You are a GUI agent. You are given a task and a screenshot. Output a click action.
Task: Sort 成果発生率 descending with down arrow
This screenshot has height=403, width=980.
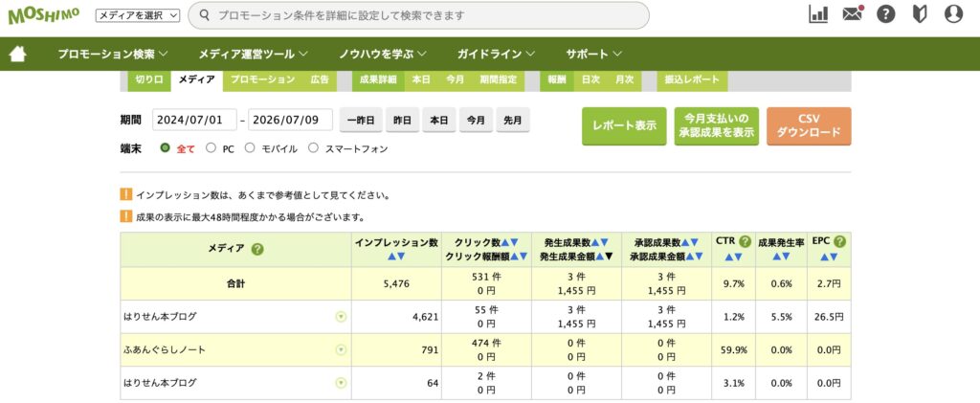(787, 257)
